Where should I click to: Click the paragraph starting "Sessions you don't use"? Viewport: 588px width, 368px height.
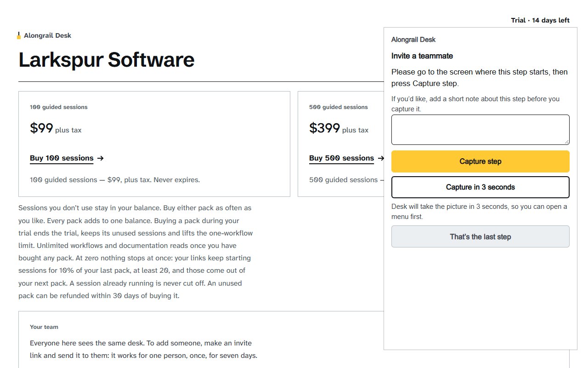pyautogui.click(x=136, y=252)
